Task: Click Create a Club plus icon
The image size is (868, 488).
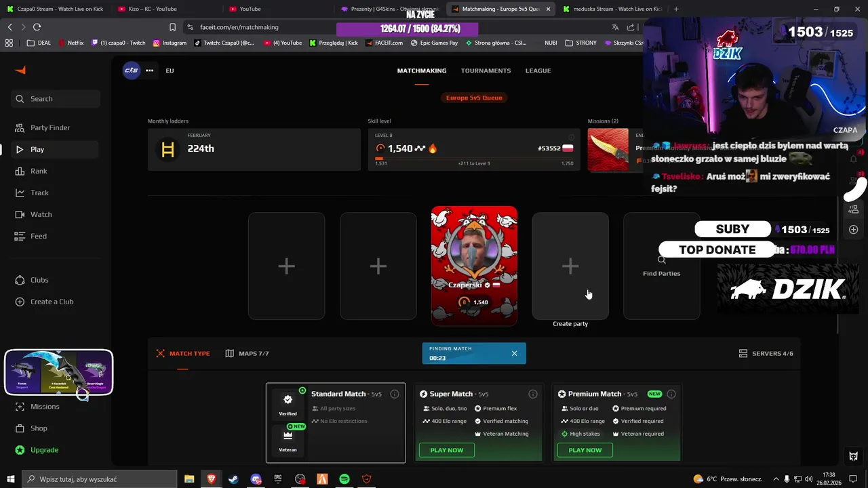Action: tap(20, 302)
